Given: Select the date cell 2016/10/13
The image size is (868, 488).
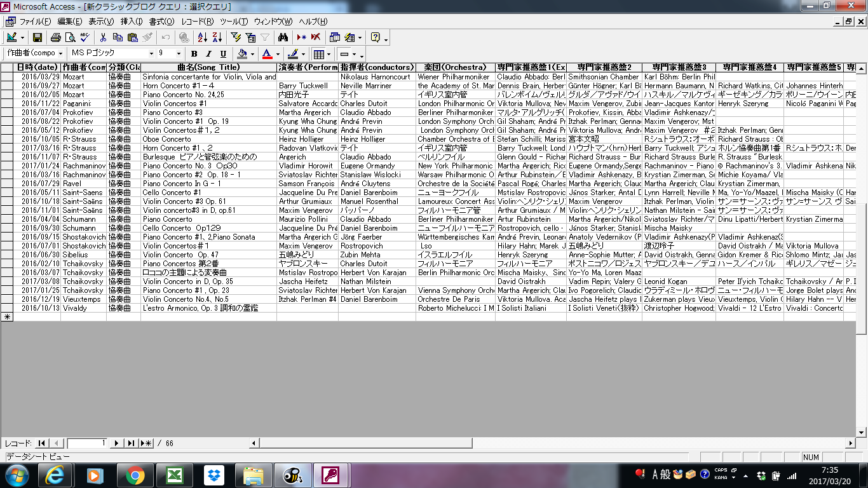Looking at the screenshot, I should point(37,308).
